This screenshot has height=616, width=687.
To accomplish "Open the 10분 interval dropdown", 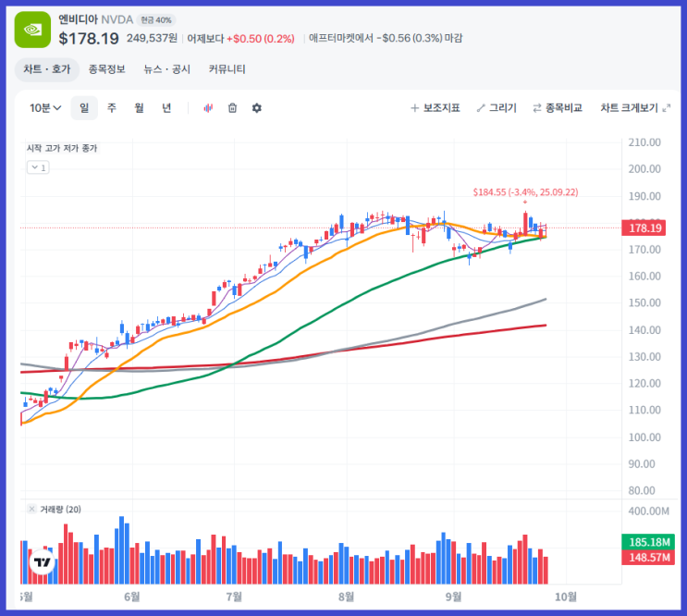I will (x=45, y=108).
